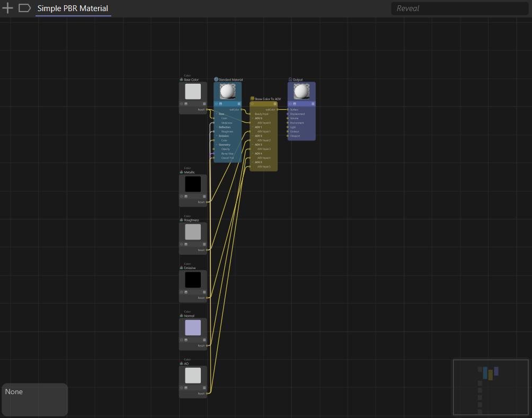Click the Base Color node's RGB icon

(x=182, y=79)
